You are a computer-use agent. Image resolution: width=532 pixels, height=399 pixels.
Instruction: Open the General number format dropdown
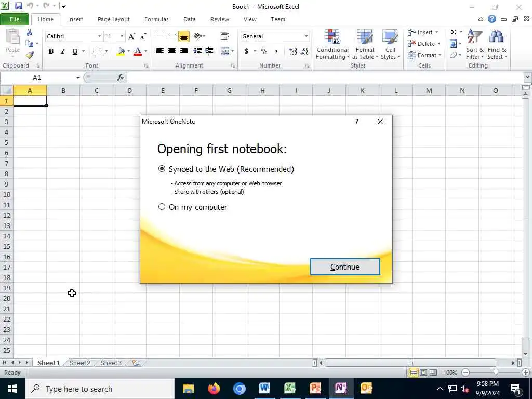coord(306,36)
